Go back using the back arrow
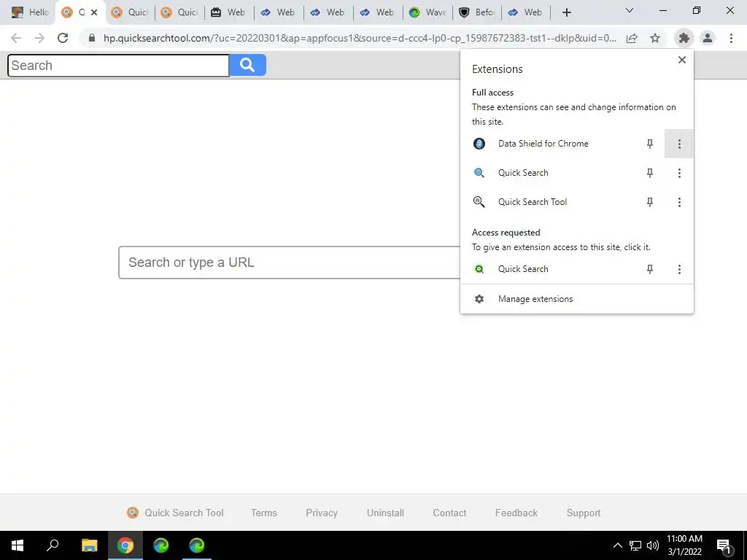 point(16,38)
